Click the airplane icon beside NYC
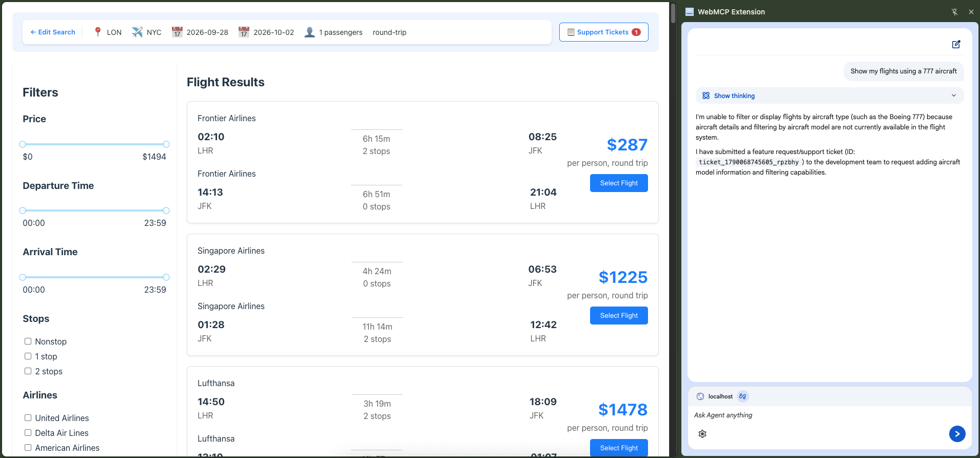980x458 pixels. tap(137, 32)
